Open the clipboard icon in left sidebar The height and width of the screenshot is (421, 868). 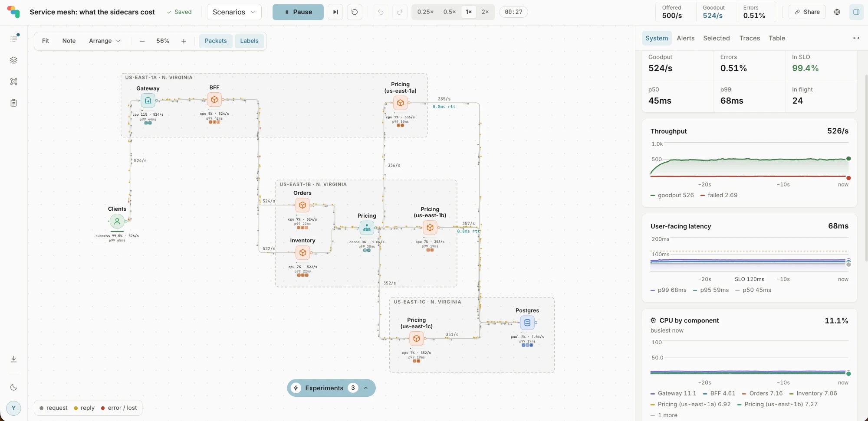tap(14, 103)
